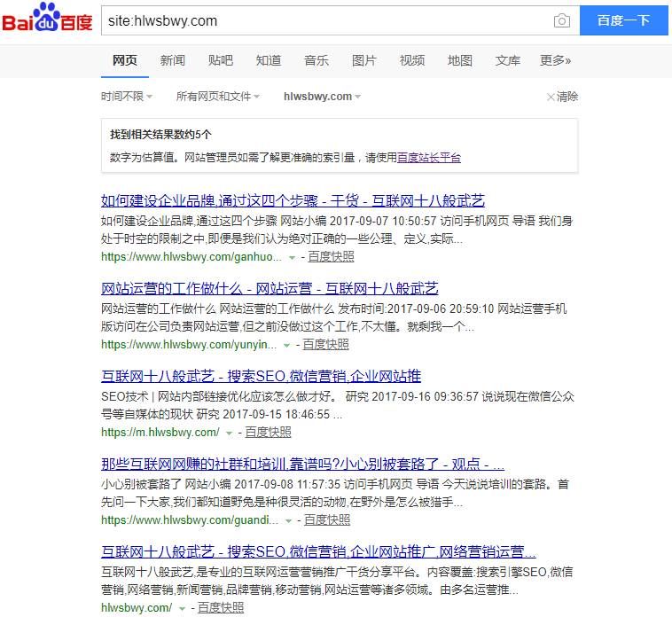Image resolution: width=672 pixels, height=617 pixels.
Task: Click snippet text starting SEO技术 | 网站内部链接优化
Action: [x=338, y=405]
